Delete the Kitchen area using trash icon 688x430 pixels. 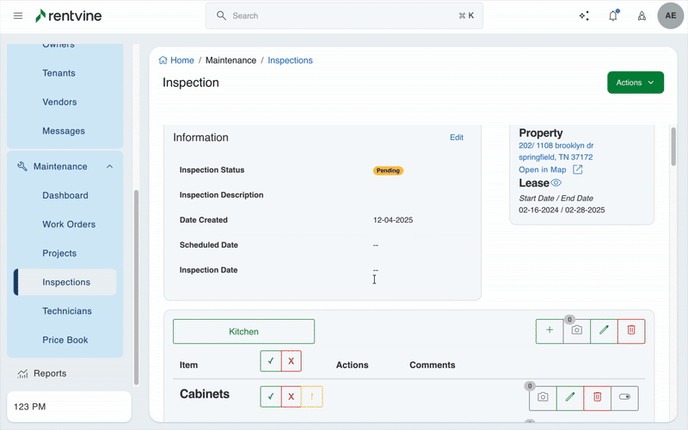pos(631,330)
